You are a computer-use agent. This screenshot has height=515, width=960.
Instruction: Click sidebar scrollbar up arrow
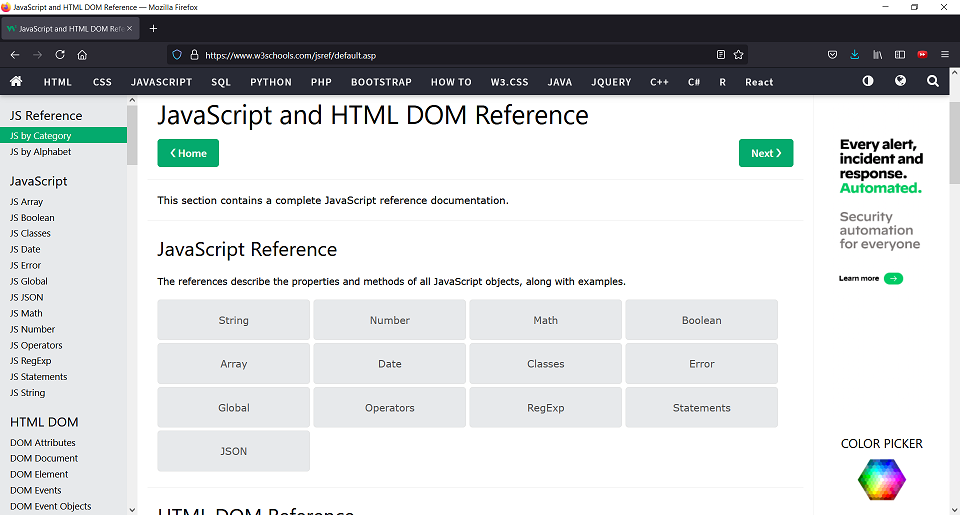click(x=132, y=100)
